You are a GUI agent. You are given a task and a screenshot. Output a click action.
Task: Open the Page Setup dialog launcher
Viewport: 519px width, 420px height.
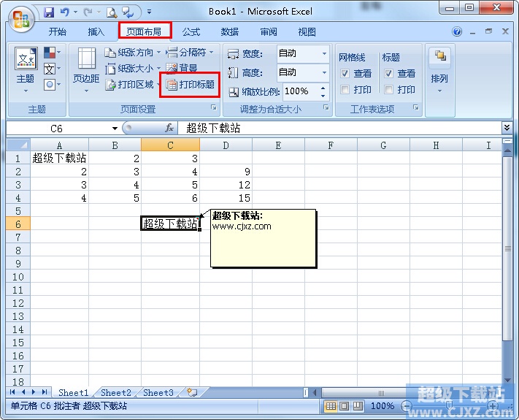(x=214, y=107)
